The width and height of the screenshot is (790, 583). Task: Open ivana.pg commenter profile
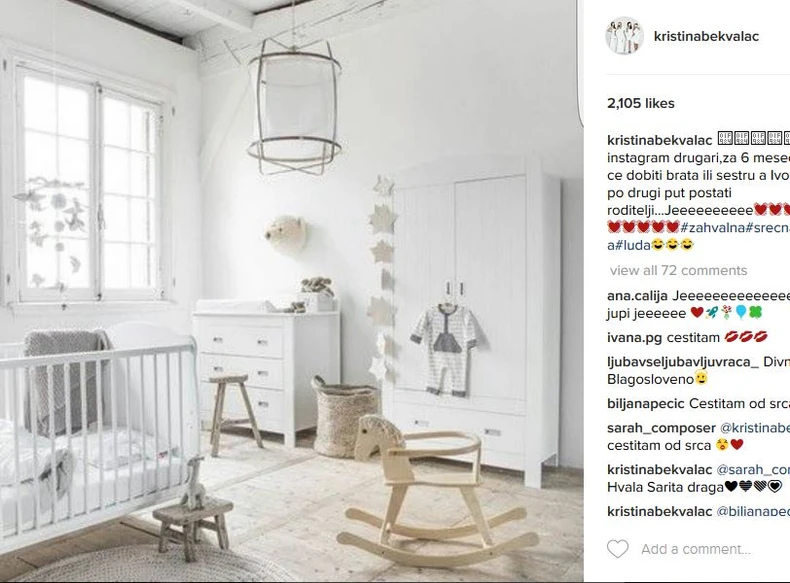(634, 338)
